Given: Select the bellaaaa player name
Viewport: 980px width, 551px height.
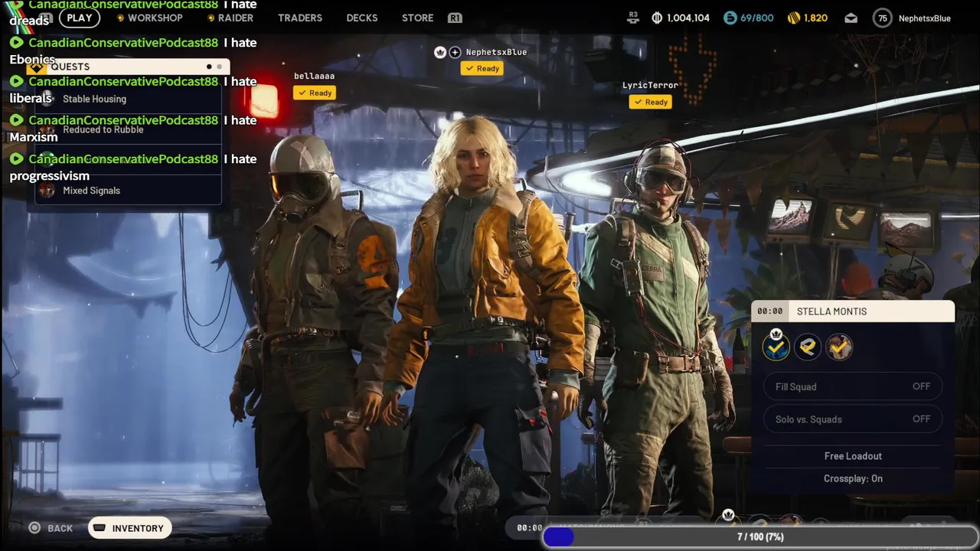Looking at the screenshot, I should tap(314, 76).
